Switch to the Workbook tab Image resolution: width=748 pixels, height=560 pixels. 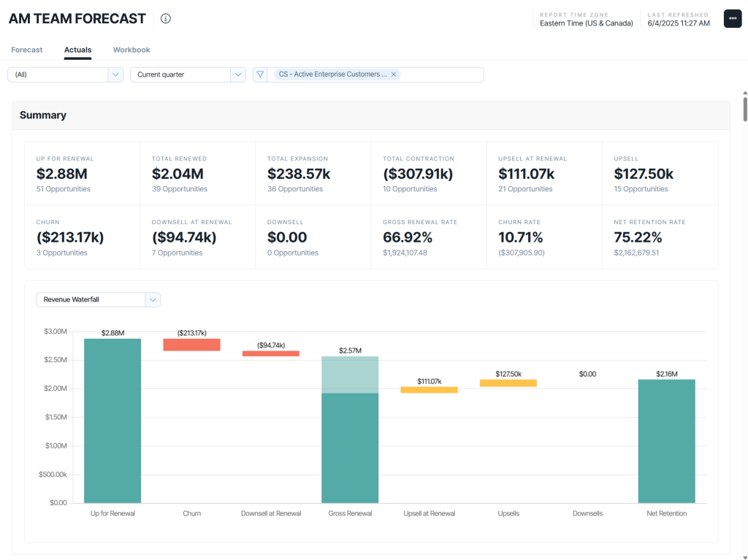131,50
